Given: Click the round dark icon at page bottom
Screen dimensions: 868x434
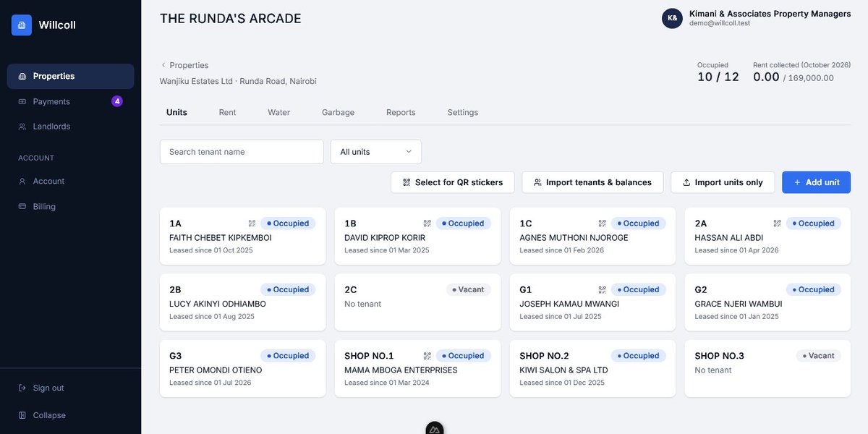Looking at the screenshot, I should [x=434, y=428].
